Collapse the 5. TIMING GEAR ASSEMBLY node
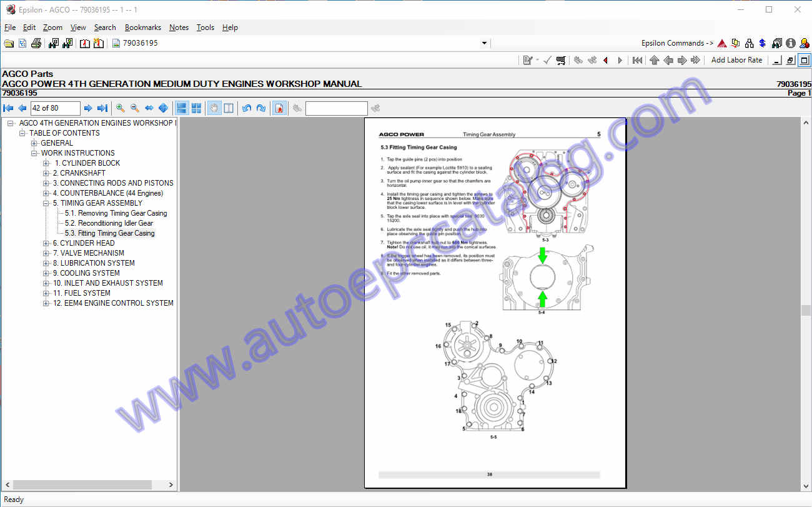812x507 pixels. point(46,203)
